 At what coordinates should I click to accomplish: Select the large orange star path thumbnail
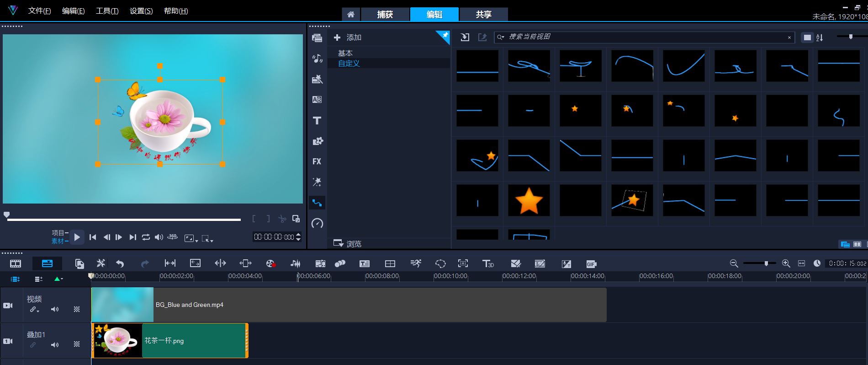coord(529,200)
